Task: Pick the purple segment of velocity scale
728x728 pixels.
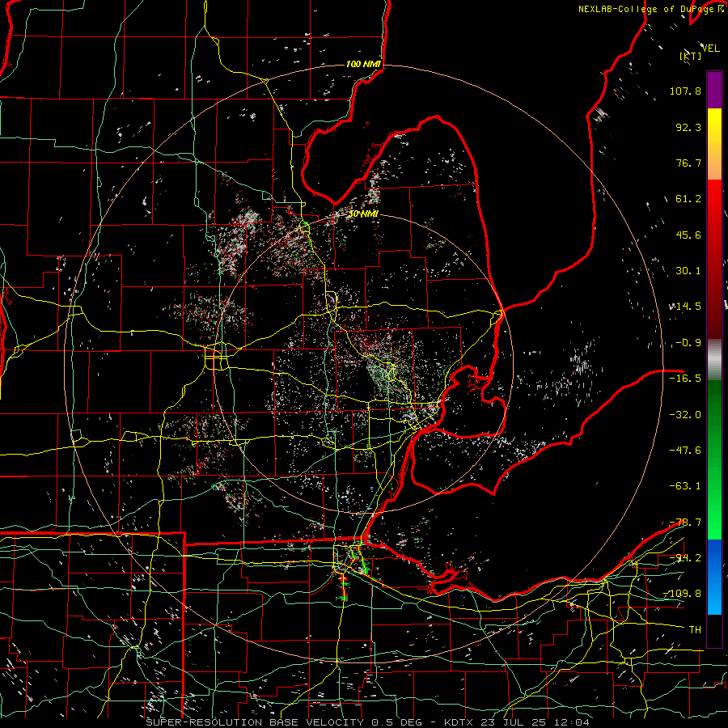Action: pyautogui.click(x=714, y=90)
